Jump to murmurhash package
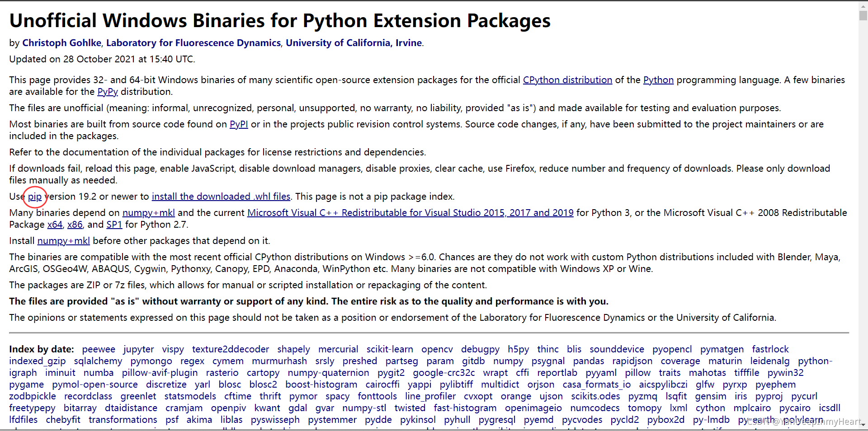The image size is (868, 431). click(x=279, y=361)
